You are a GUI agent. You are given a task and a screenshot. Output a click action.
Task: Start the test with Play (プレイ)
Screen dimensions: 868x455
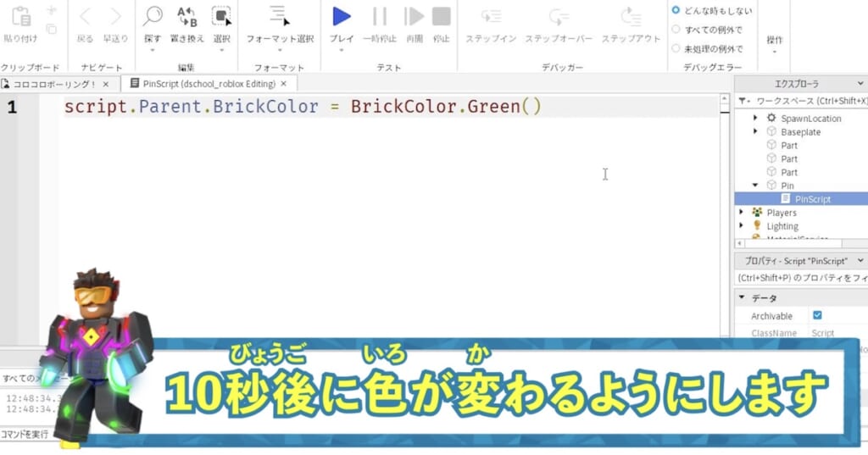click(x=341, y=17)
